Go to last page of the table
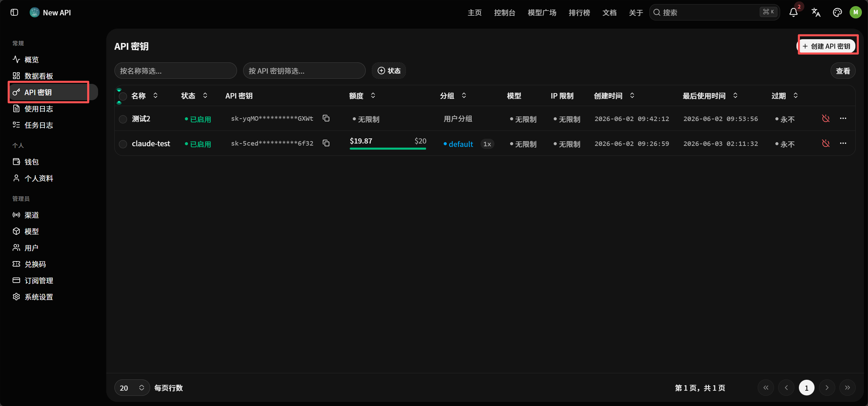Viewport: 868px width, 406px height. 847,388
